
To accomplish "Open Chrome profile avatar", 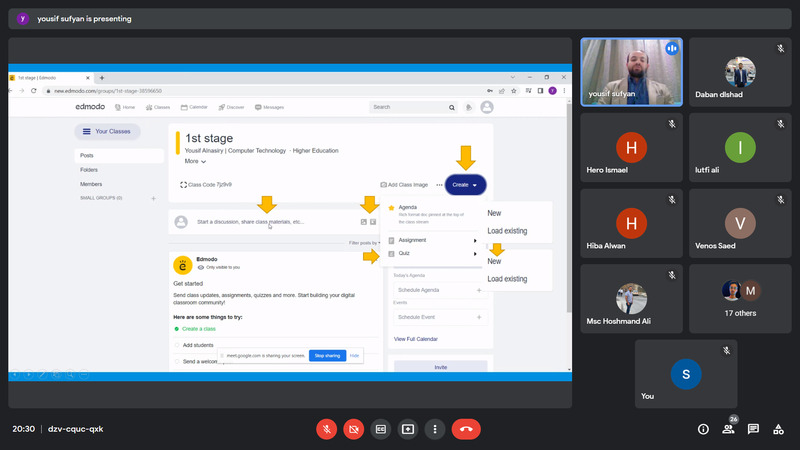I will (x=552, y=91).
